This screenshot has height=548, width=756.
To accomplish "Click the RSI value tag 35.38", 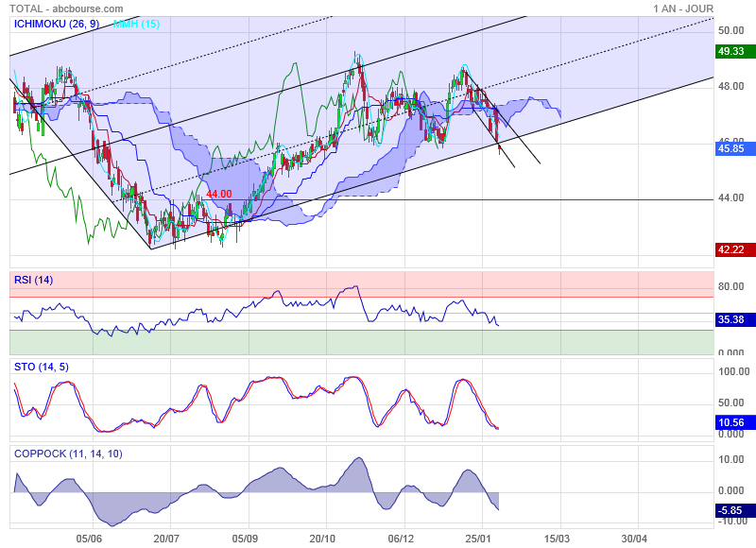I will click(x=733, y=319).
